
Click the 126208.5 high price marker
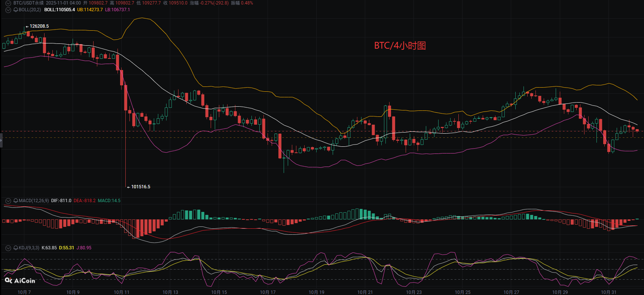39,26
